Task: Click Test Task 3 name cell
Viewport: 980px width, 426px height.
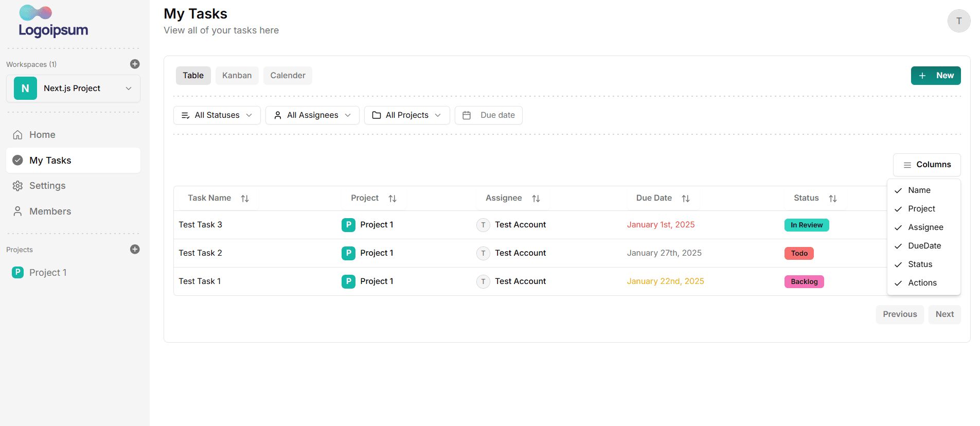Action: point(201,225)
